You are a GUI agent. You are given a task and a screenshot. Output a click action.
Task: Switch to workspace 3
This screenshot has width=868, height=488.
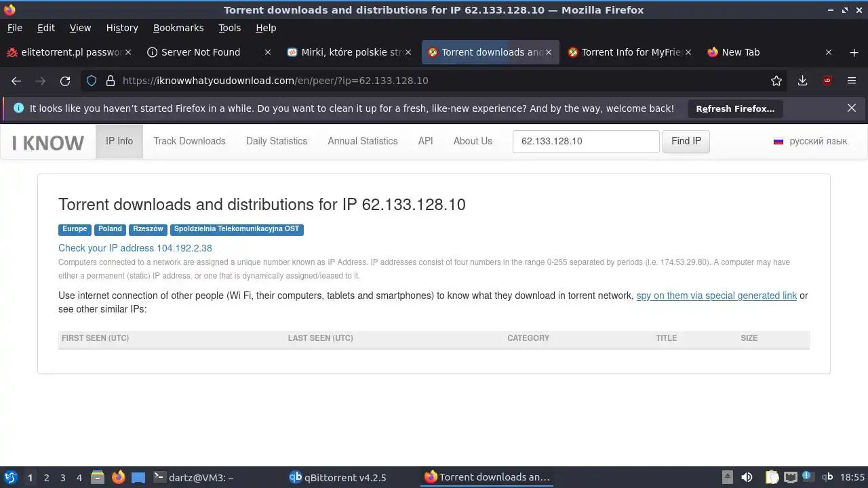[62, 477]
